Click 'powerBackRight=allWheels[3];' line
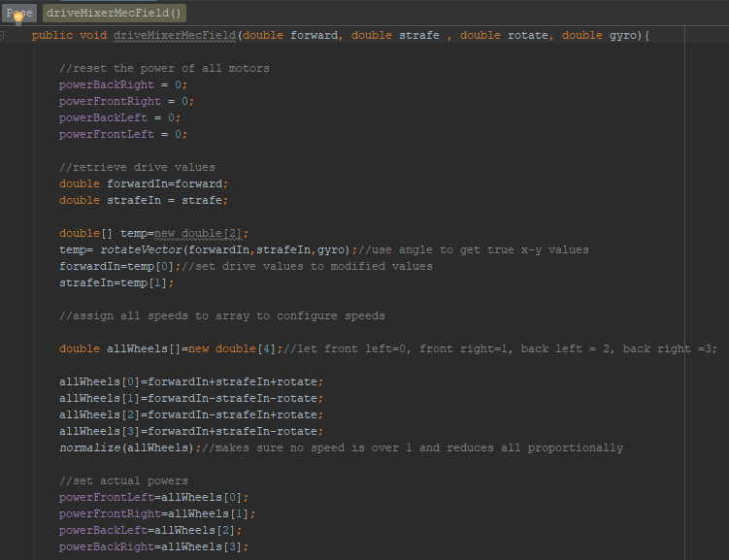729x560 pixels. [x=154, y=547]
